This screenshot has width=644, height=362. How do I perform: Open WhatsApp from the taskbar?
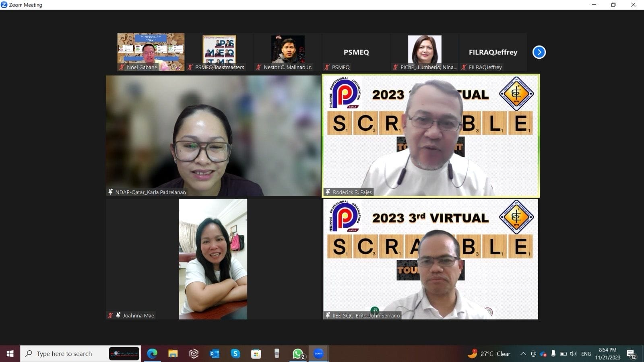(298, 354)
